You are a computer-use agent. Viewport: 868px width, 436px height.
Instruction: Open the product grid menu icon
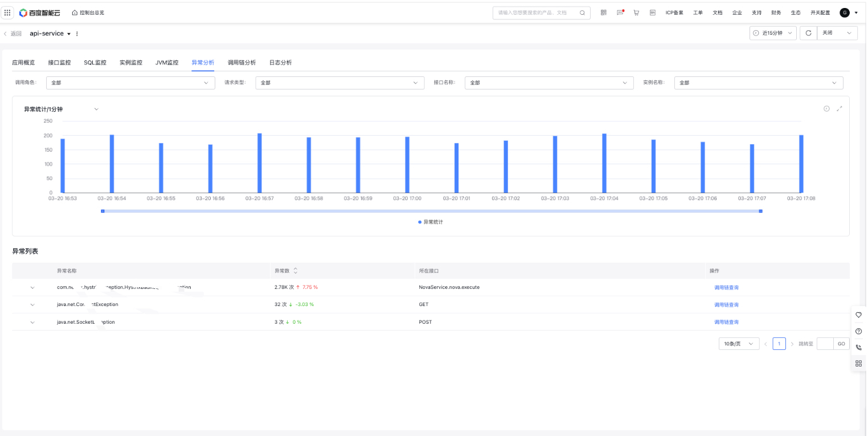7,13
